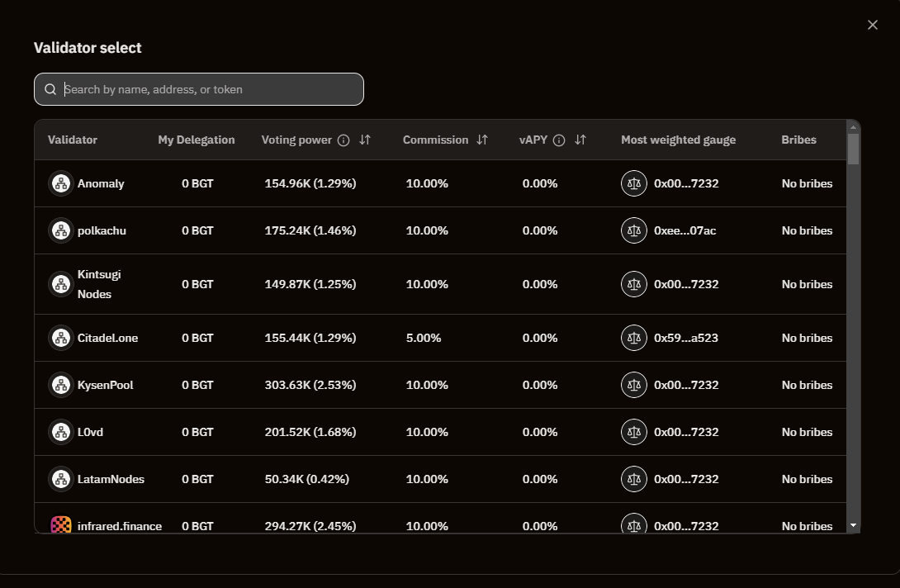Click voting power 50.34K (0.42%)

point(307,480)
